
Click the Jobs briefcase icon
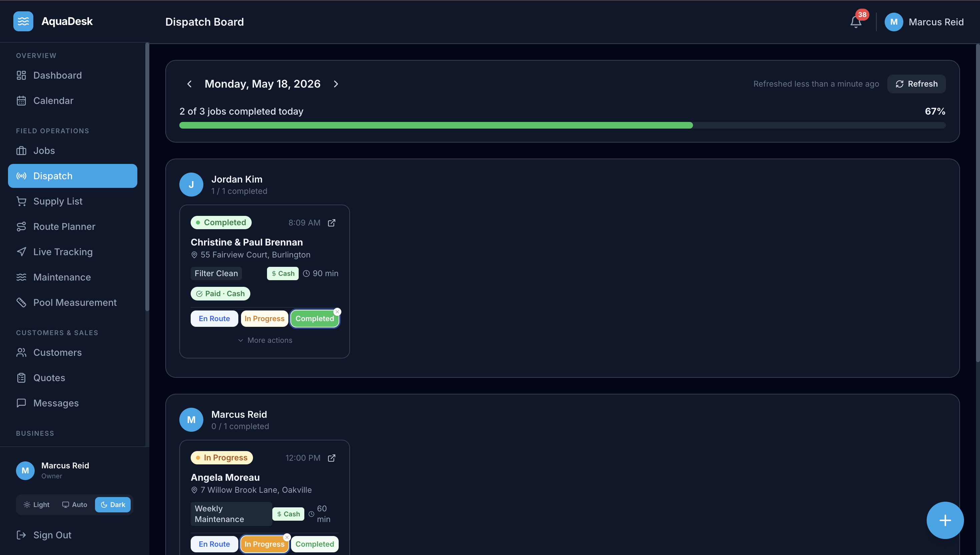click(x=21, y=151)
